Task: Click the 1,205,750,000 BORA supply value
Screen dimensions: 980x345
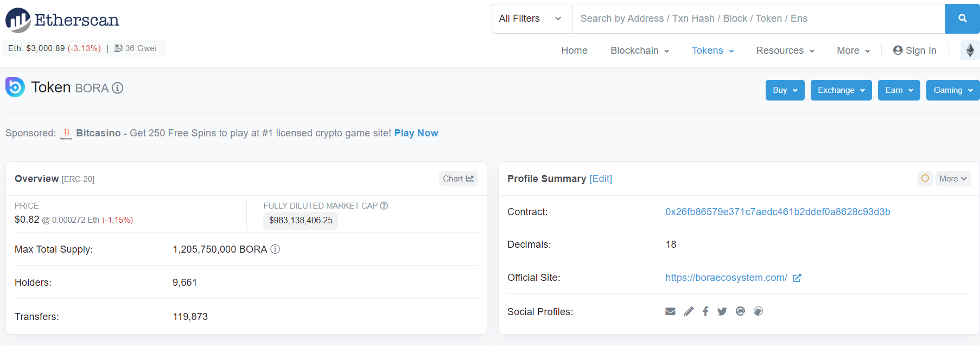Action: click(x=220, y=249)
